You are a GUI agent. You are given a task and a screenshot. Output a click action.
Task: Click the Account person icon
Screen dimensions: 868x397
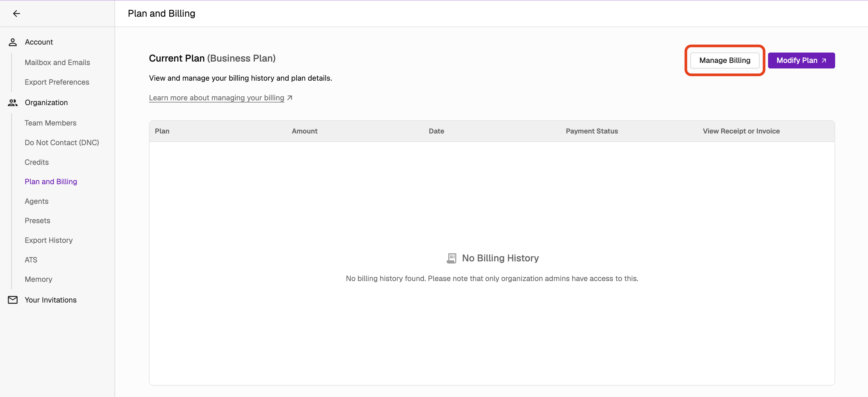click(13, 42)
